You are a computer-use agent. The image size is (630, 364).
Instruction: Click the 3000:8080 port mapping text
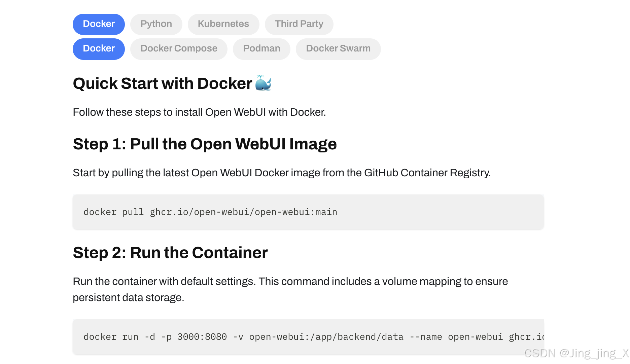tap(202, 337)
